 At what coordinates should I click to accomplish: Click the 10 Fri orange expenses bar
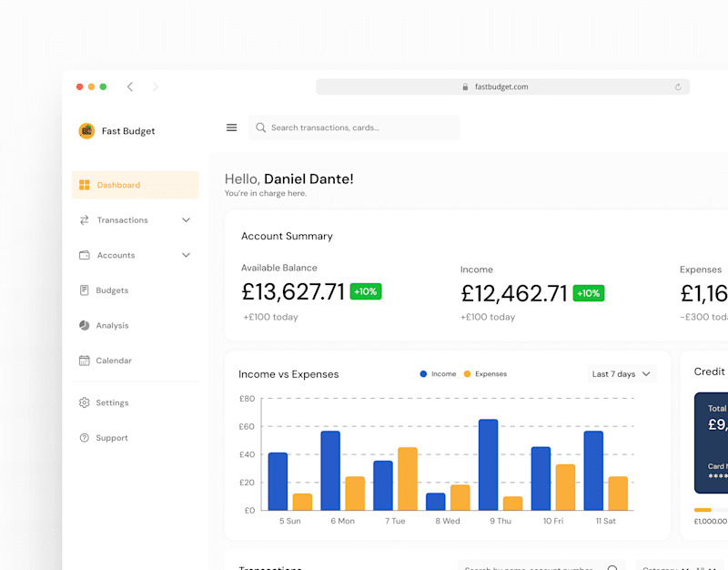565,487
